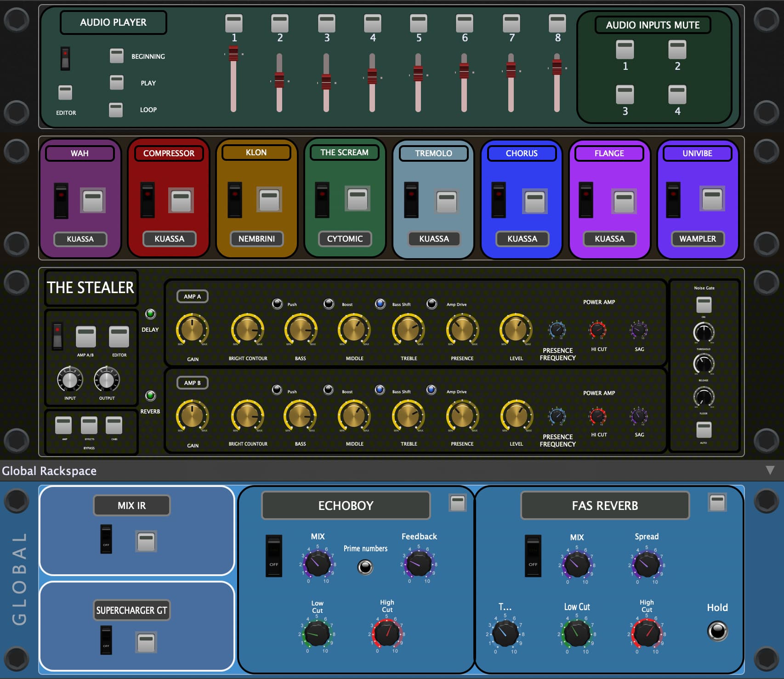Click the MIX IR grey button
Viewport: 784px width, 679px height.
[146, 541]
